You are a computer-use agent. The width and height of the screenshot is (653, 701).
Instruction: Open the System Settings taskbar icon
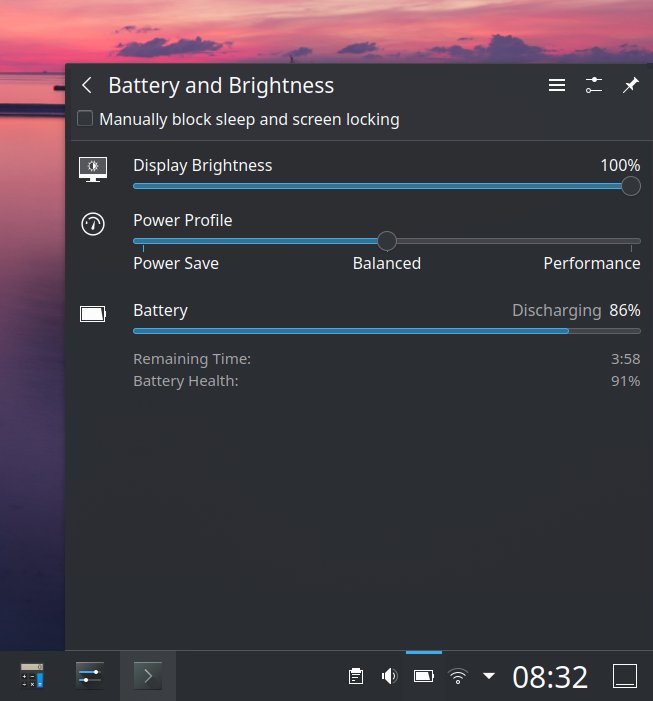[90, 676]
